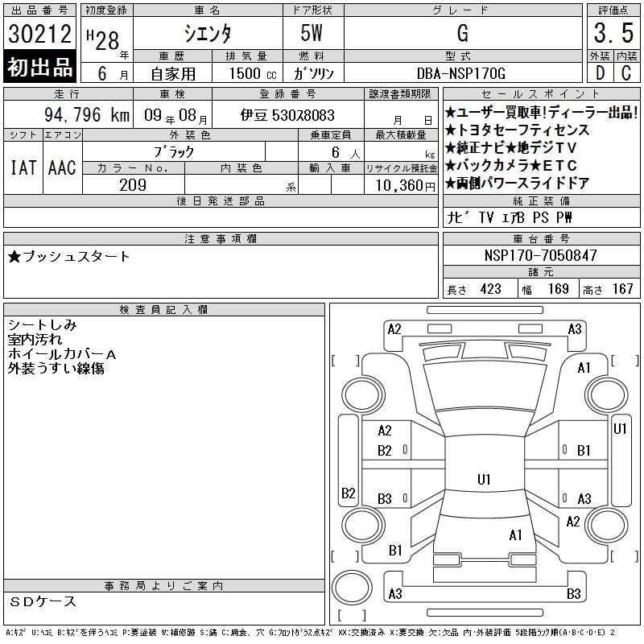Click the recycle deposit 10,360円 value
This screenshot has width=644, height=644.
tap(405, 186)
